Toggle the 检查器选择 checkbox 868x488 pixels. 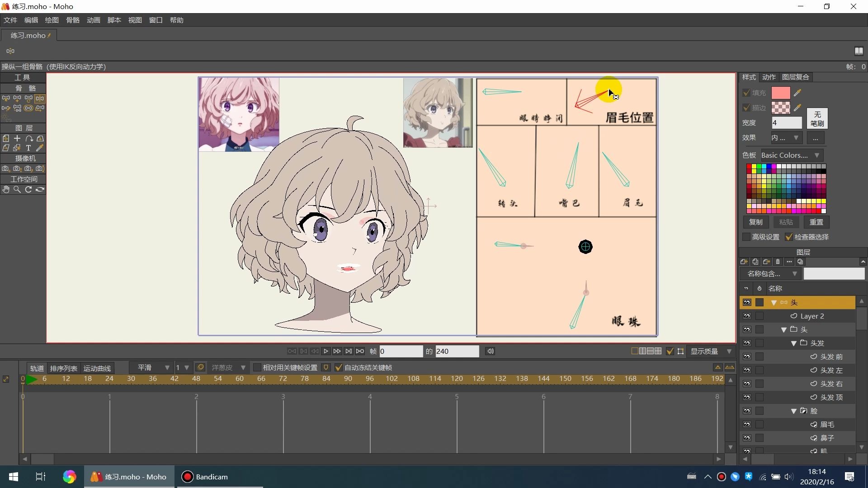789,237
